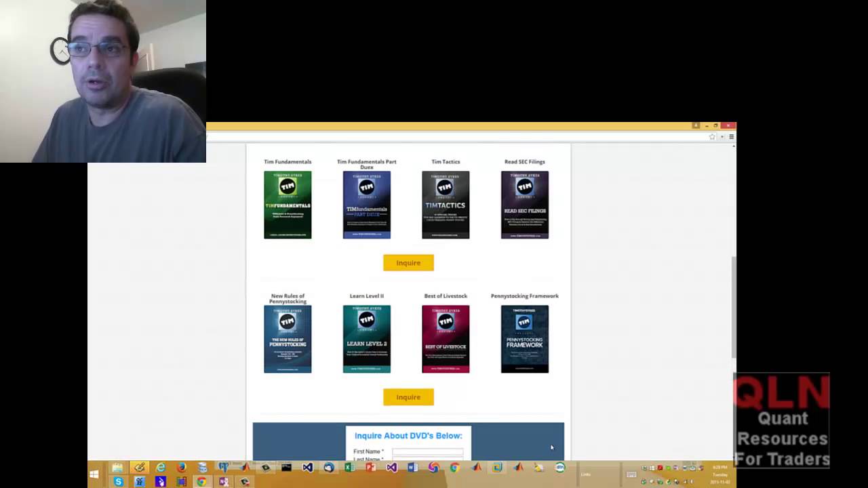Open the purple Visual Studio taskbar icon

click(x=392, y=468)
